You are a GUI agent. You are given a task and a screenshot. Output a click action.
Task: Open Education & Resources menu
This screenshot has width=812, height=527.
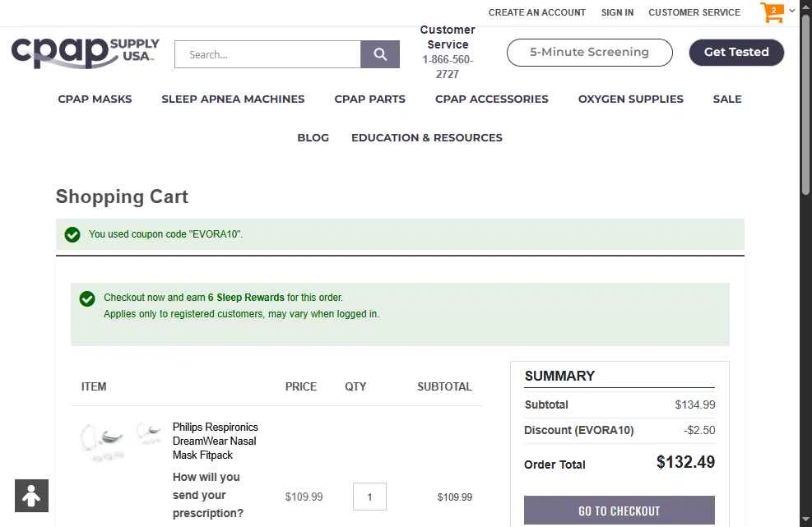click(427, 137)
